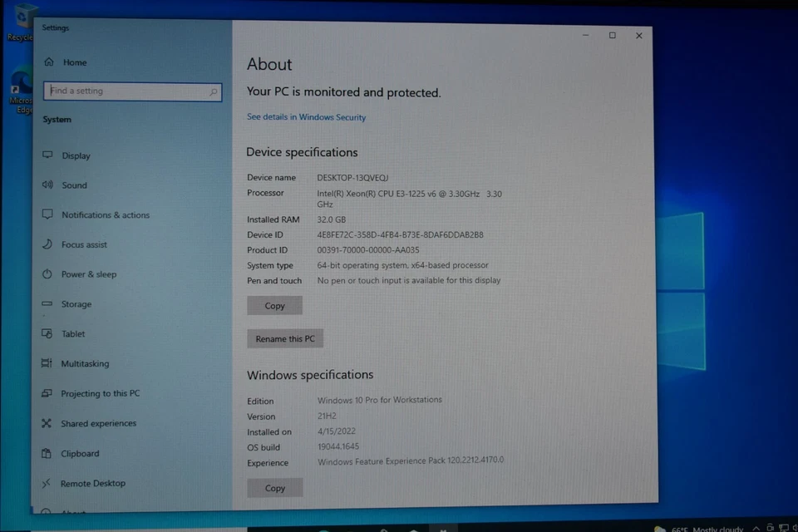This screenshot has height=532, width=798.
Task: Open Display settings via monitor icon
Action: click(x=47, y=155)
